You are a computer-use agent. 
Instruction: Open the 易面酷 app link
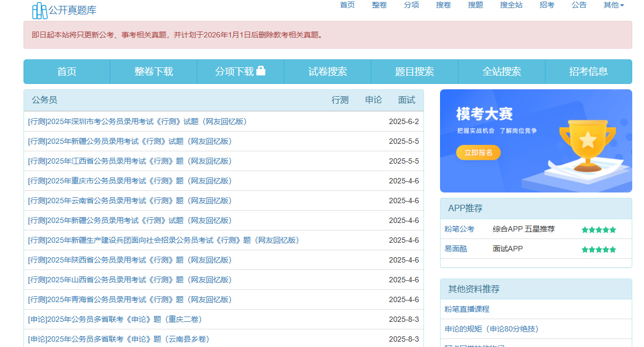[455, 249]
